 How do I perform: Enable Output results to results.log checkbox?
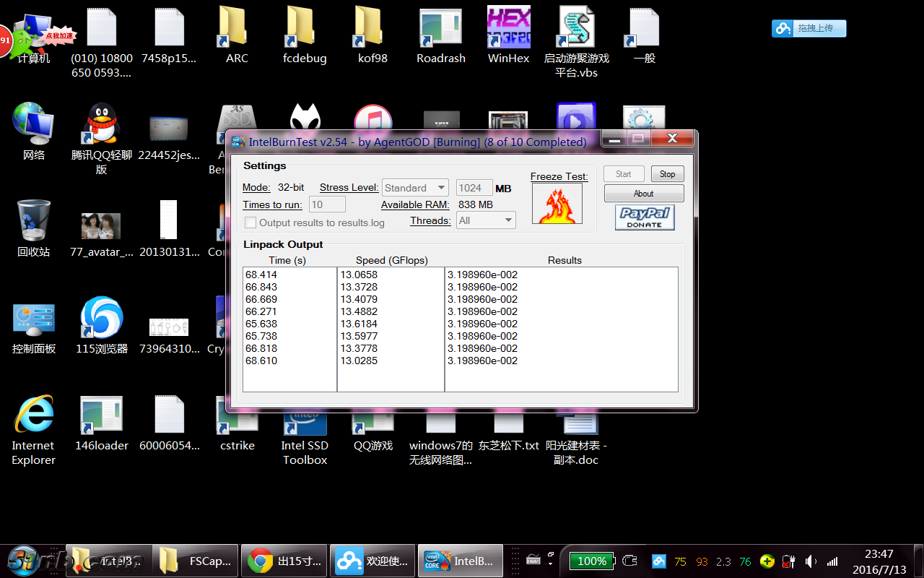[250, 223]
